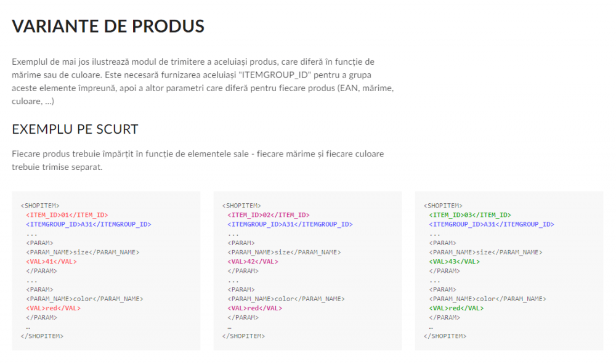Select the ITEM_ID 01 code line
The height and width of the screenshot is (364, 616).
67,215
